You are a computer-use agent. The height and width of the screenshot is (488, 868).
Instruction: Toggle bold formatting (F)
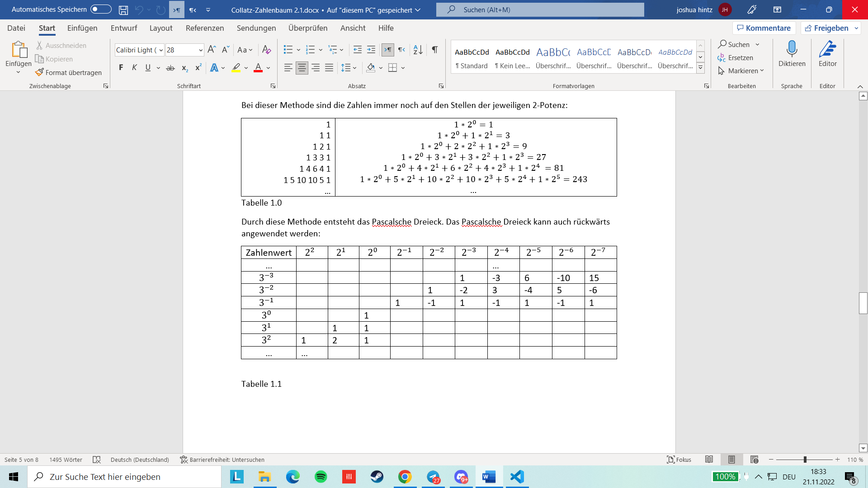[121, 68]
